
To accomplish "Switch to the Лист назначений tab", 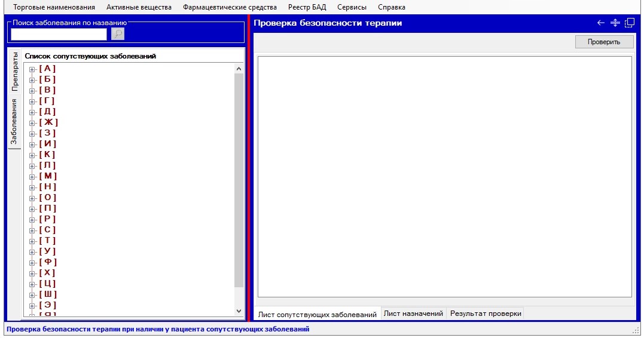I will (413, 314).
